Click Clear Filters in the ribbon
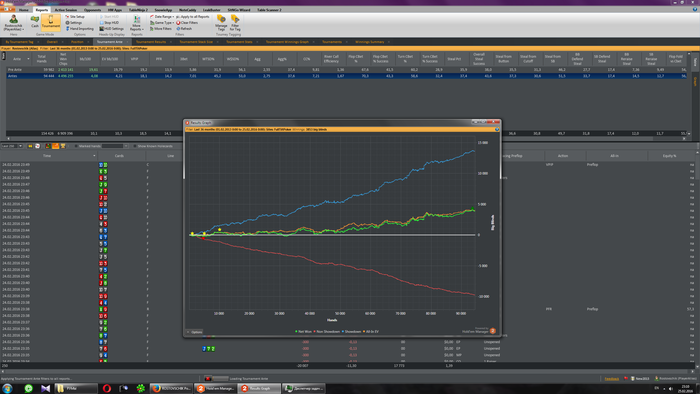700x394 pixels. coord(187,23)
